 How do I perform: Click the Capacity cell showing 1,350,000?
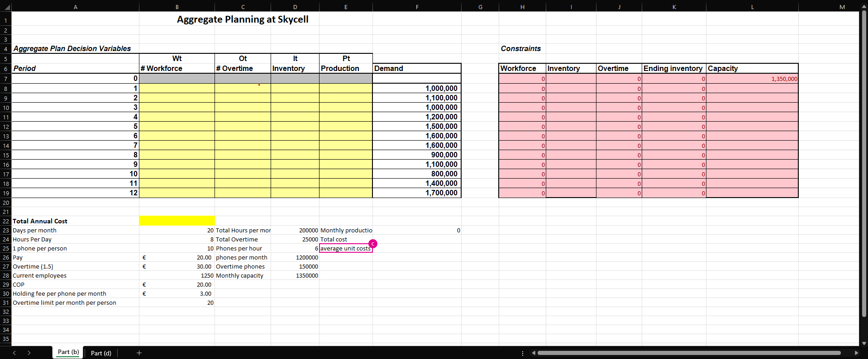pyautogui.click(x=752, y=79)
